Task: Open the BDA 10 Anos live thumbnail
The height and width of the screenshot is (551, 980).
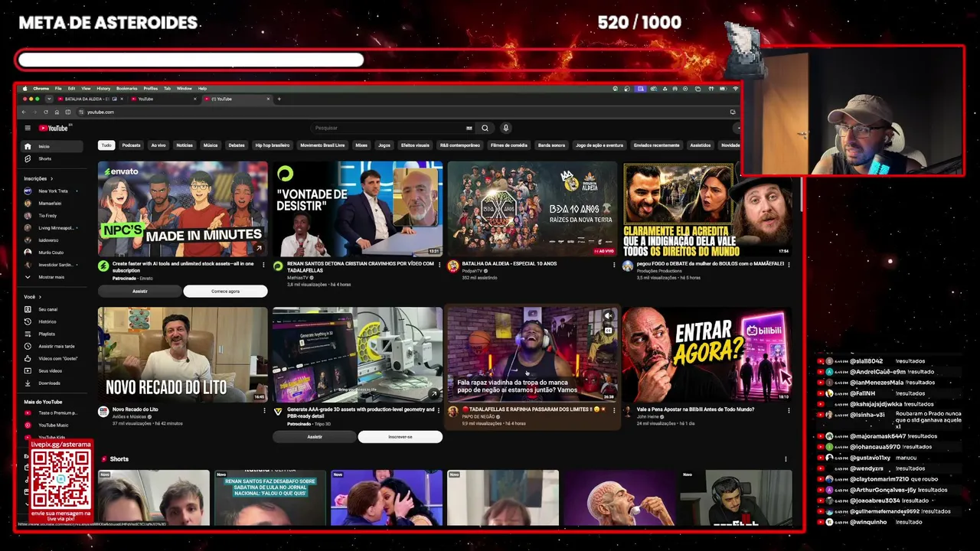Action: tap(532, 208)
